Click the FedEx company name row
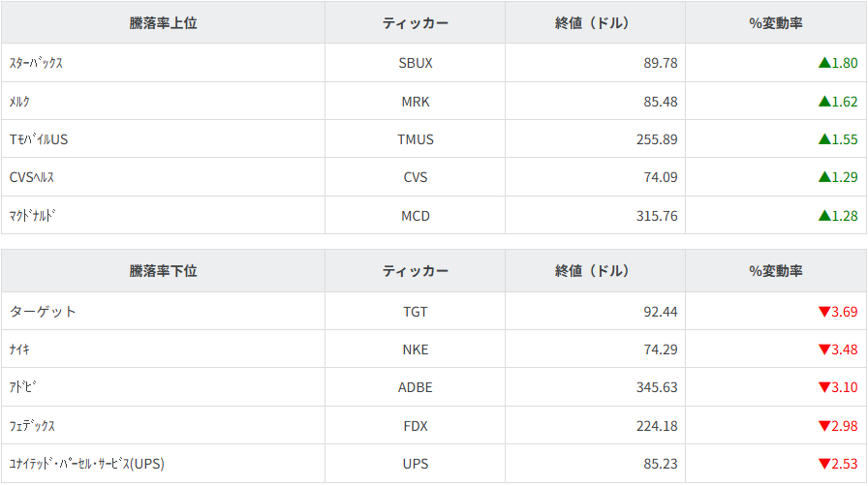Image resolution: width=868 pixels, height=486 pixels. (x=32, y=426)
